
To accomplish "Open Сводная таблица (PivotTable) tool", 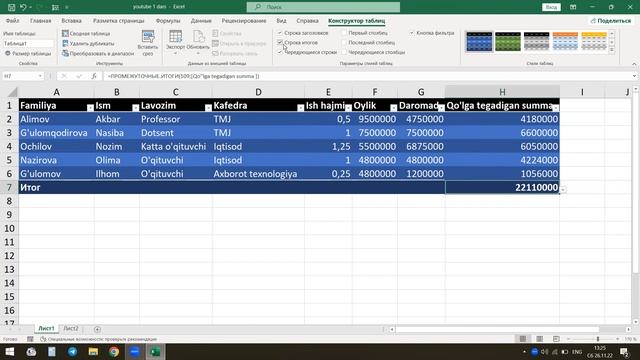I will pyautogui.click(x=86, y=33).
